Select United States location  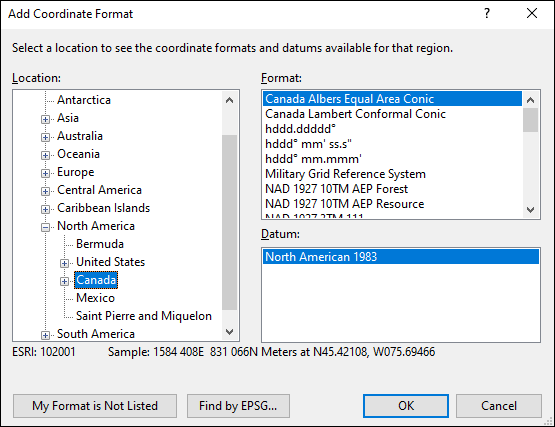click(x=110, y=262)
